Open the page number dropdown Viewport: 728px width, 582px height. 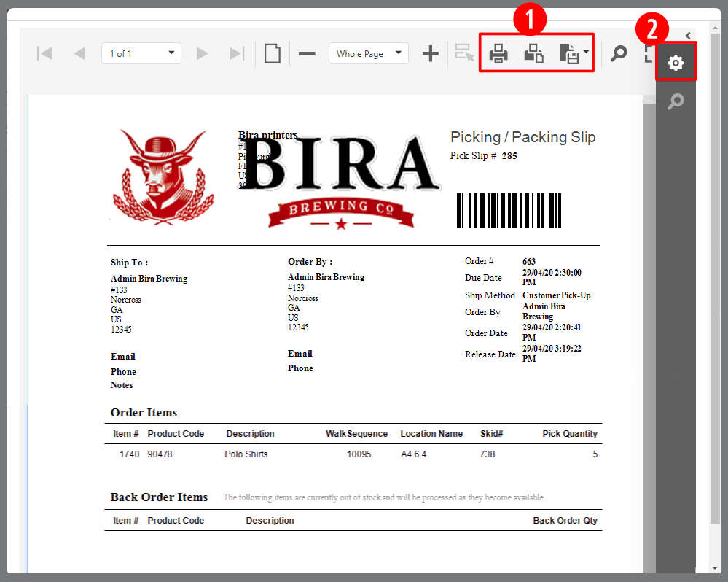171,53
